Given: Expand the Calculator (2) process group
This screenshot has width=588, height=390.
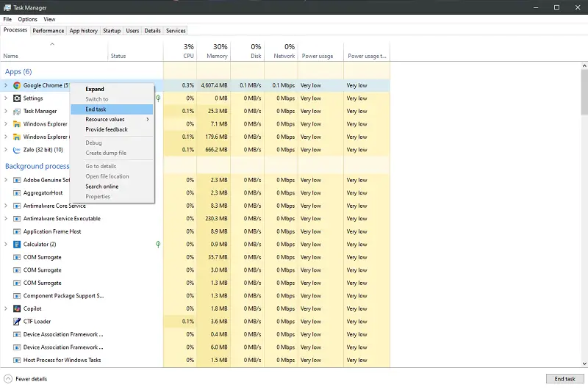Looking at the screenshot, I should point(6,245).
